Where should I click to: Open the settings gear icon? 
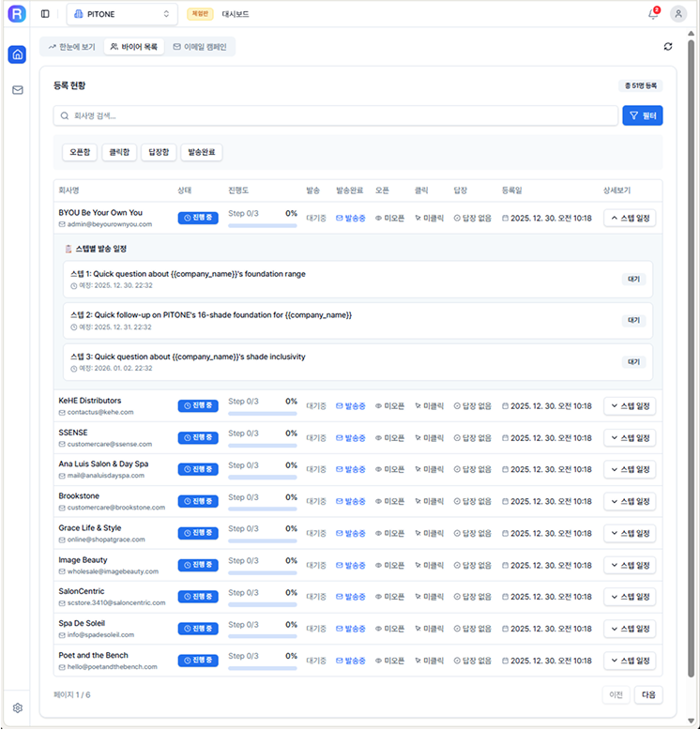[18, 707]
